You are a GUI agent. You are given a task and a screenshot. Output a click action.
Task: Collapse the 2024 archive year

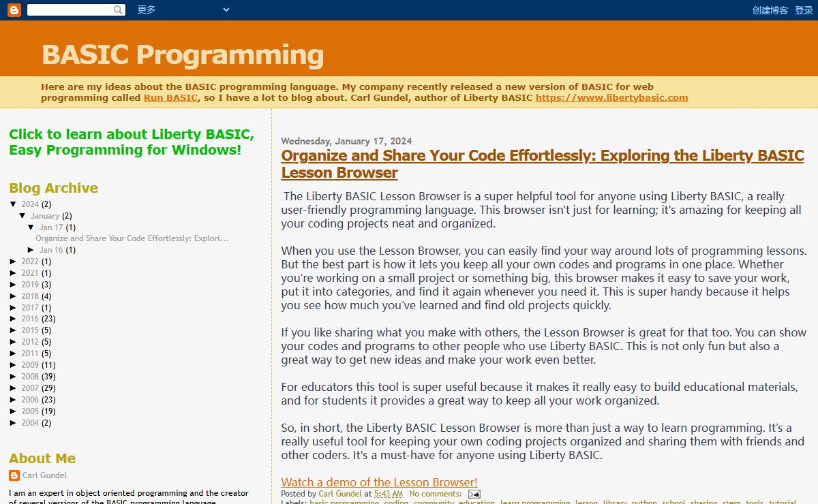point(14,204)
